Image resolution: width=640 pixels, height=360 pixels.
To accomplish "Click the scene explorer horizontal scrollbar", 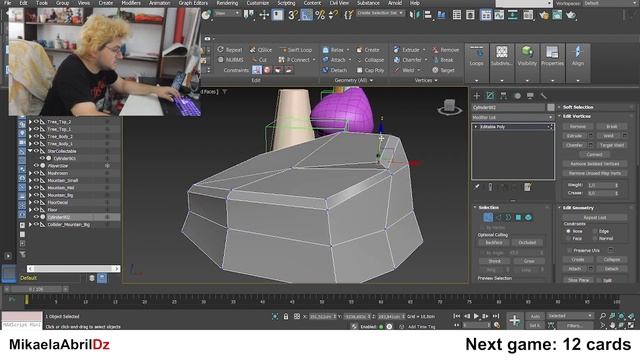I will [x=73, y=269].
